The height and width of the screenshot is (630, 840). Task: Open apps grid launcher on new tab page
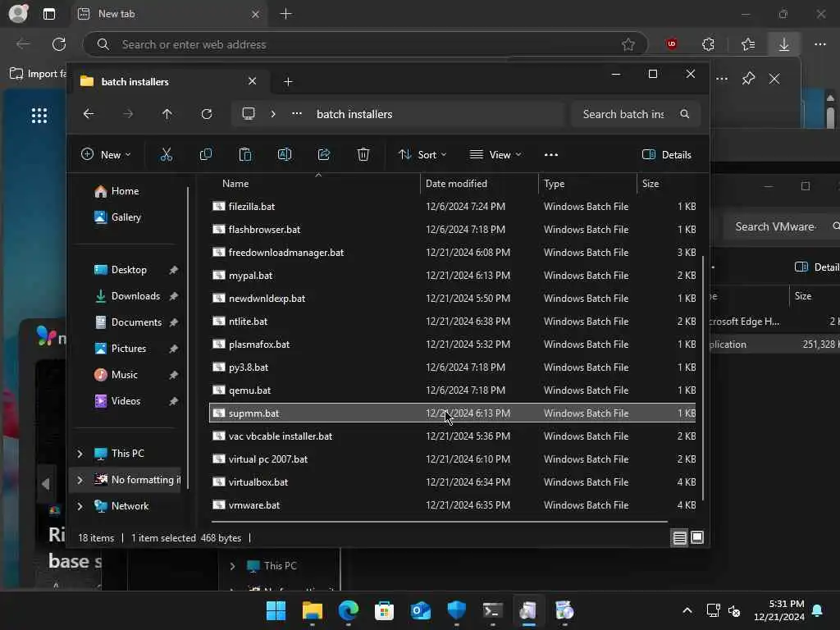point(39,115)
